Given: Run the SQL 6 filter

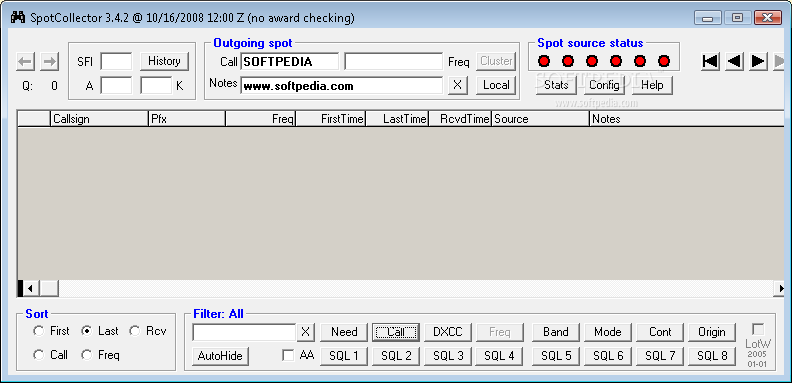Looking at the screenshot, I should point(608,356).
